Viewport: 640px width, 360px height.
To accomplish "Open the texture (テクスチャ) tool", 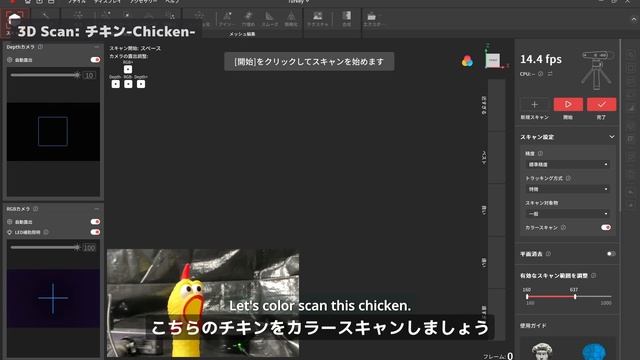I will tap(318, 19).
